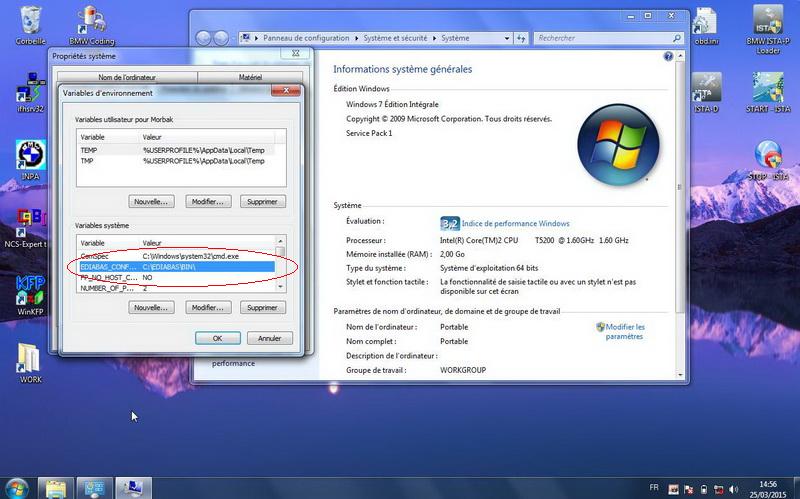The height and width of the screenshot is (499, 800).
Task: Click the 3,2 performance score badge
Action: [x=450, y=223]
